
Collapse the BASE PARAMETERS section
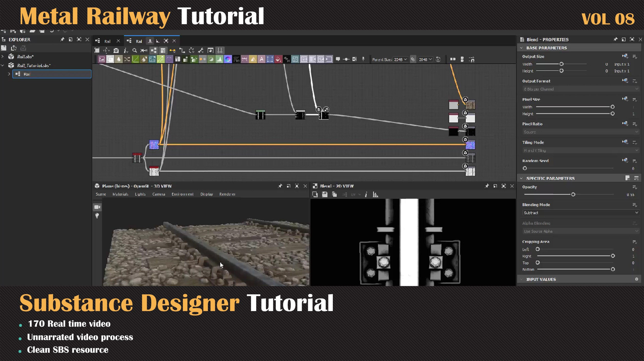pyautogui.click(x=521, y=48)
